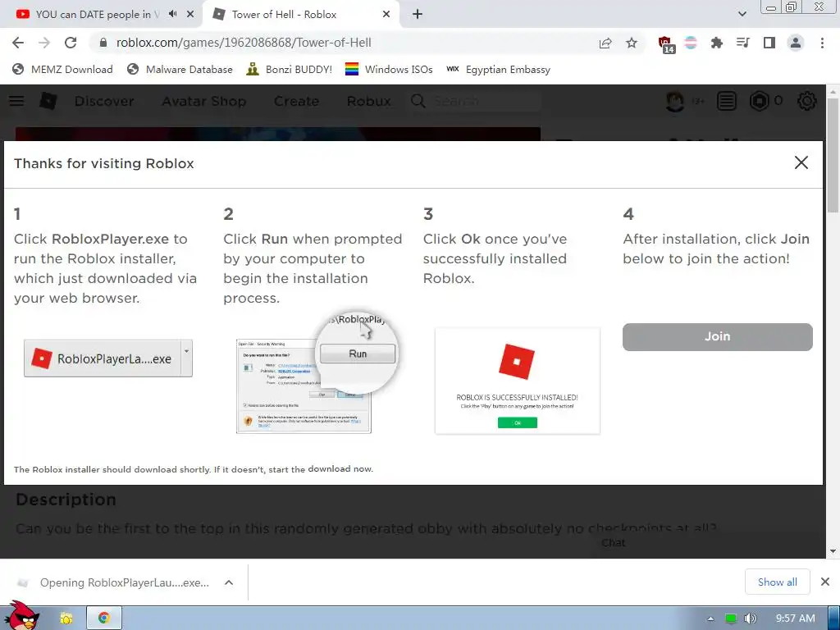This screenshot has width=840, height=630.
Task: Open the Roblox notifications list icon
Action: click(x=727, y=101)
